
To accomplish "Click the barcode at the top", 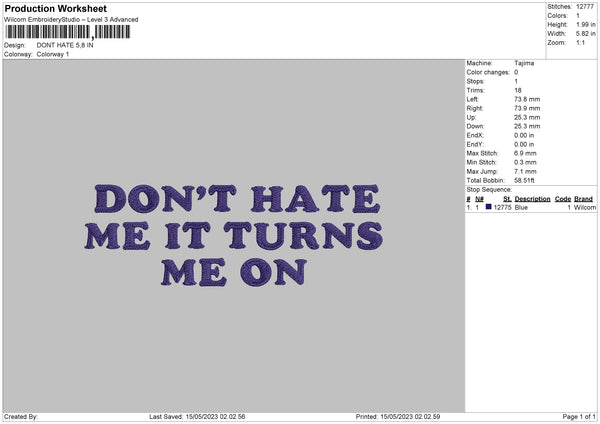I will pyautogui.click(x=68, y=32).
